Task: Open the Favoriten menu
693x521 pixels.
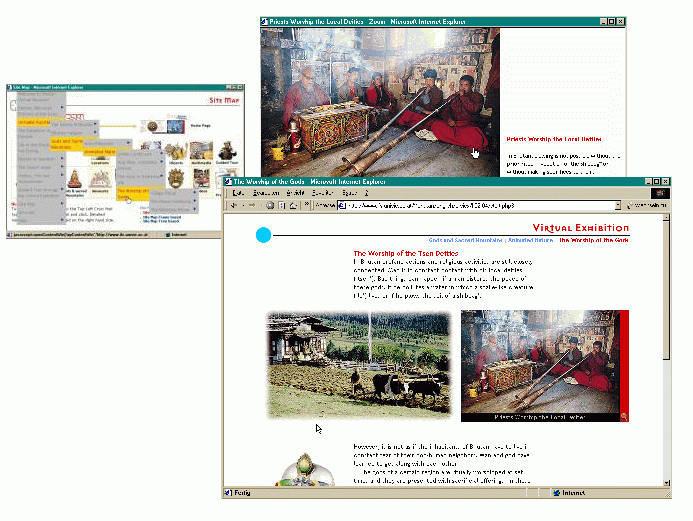Action: (323, 193)
